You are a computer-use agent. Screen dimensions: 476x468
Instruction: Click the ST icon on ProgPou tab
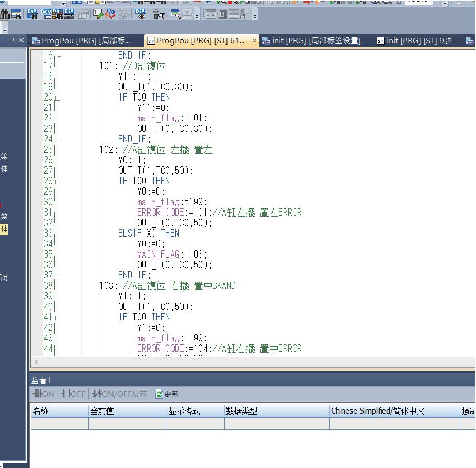(x=151, y=41)
